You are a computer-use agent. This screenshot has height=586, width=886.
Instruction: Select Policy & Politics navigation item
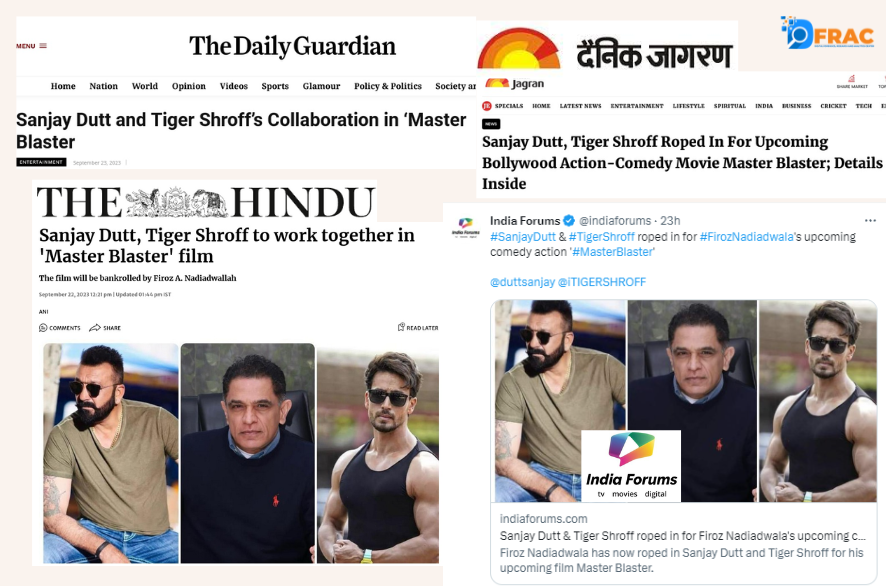click(x=388, y=86)
